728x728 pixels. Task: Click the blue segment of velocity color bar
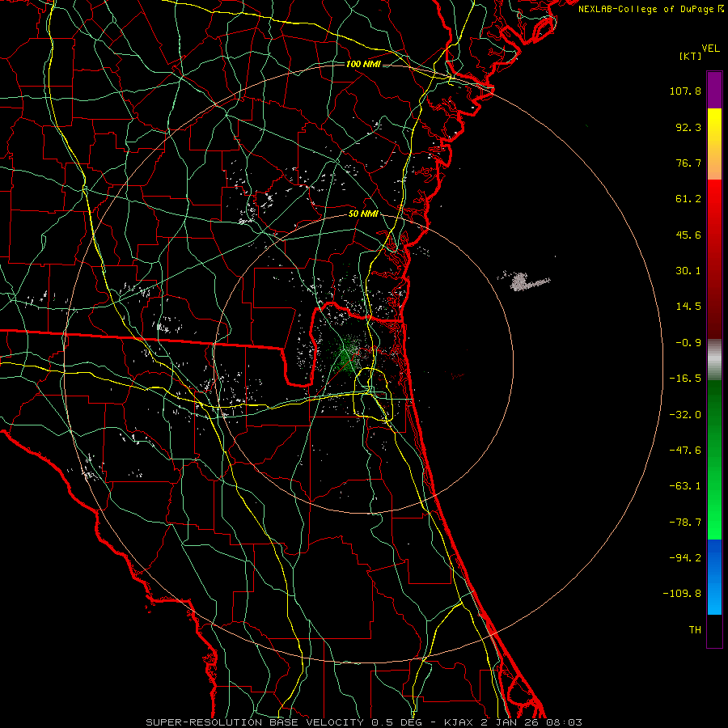(714, 577)
